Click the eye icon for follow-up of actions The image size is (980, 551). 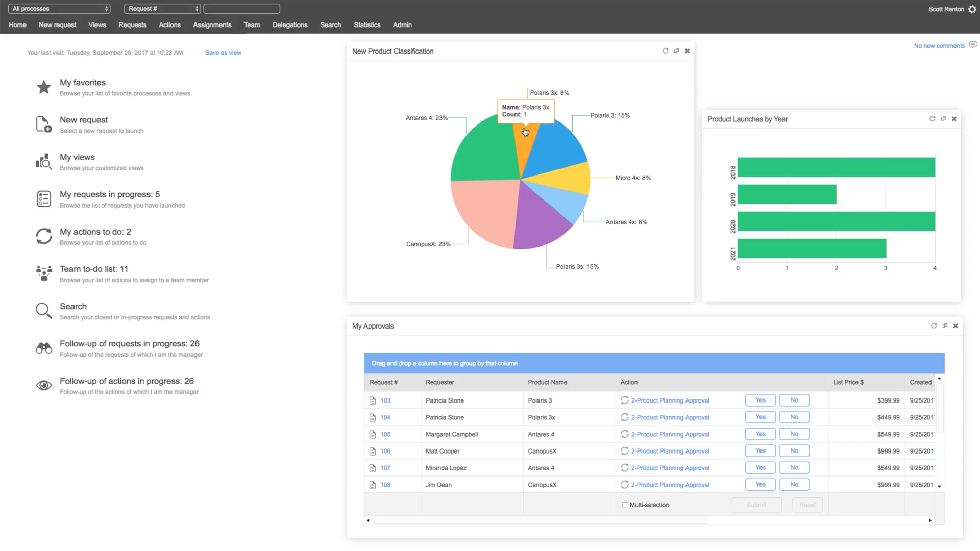pos(43,385)
